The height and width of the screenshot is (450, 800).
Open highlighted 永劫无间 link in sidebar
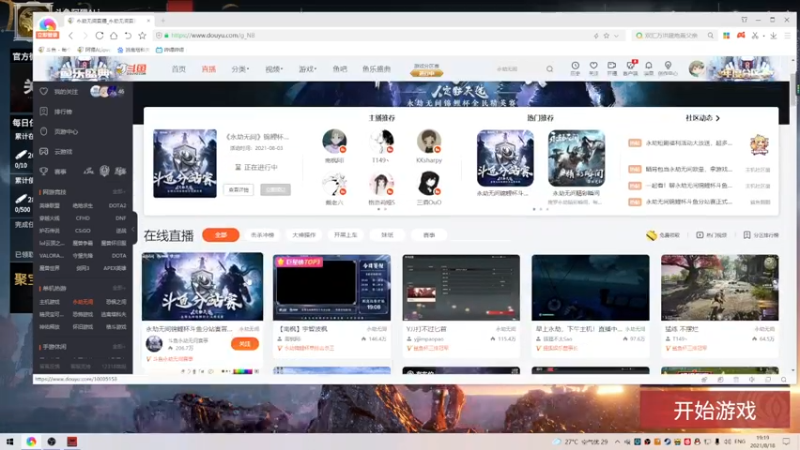pyautogui.click(x=83, y=302)
